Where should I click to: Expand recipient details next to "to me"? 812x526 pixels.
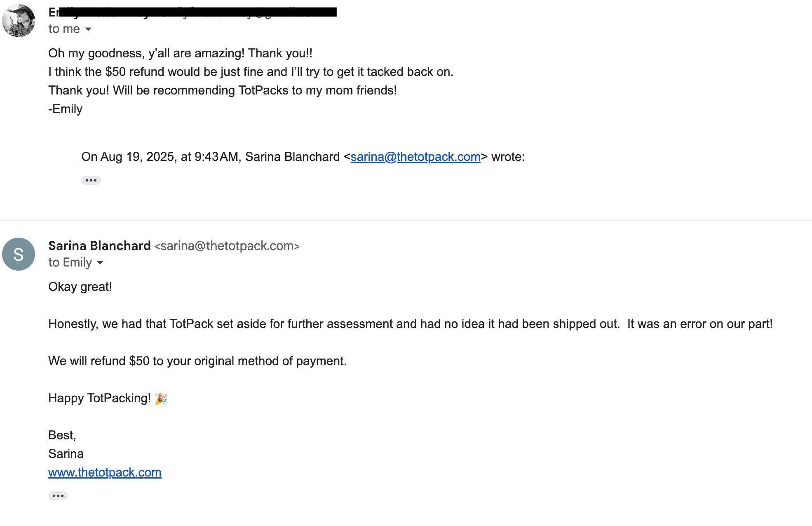88,29
